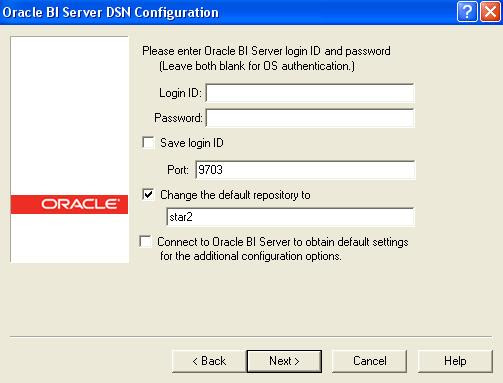Proceed with the Next button
Viewport: 503px width, 383px height.
click(x=284, y=361)
